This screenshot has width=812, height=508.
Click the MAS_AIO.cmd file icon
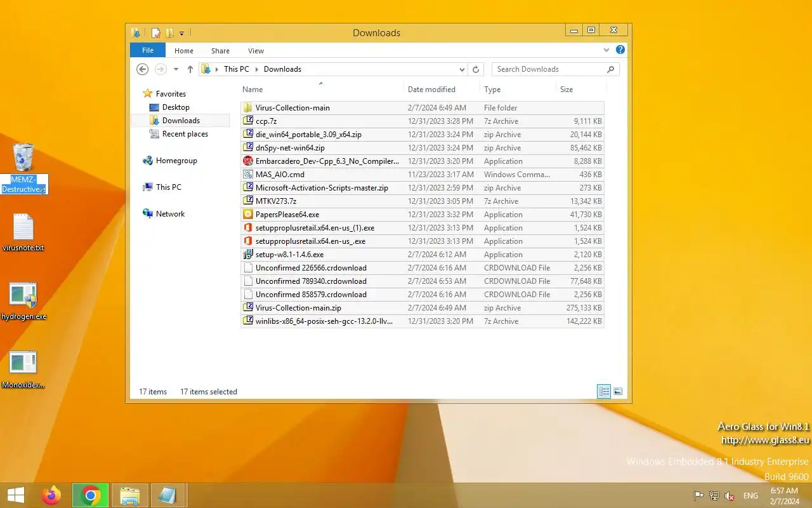248,175
